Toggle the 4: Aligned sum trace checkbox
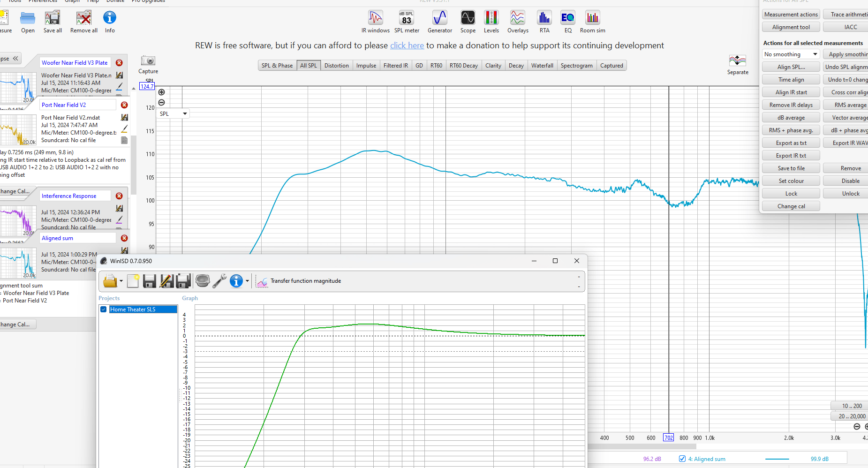This screenshot has width=868, height=468. 682,459
